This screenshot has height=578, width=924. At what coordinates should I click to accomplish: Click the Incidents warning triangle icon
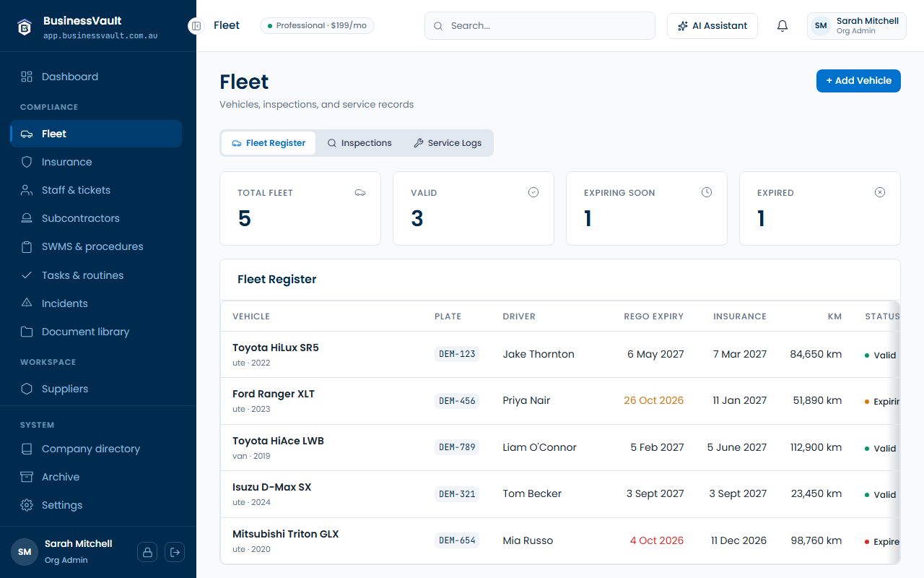click(x=27, y=303)
